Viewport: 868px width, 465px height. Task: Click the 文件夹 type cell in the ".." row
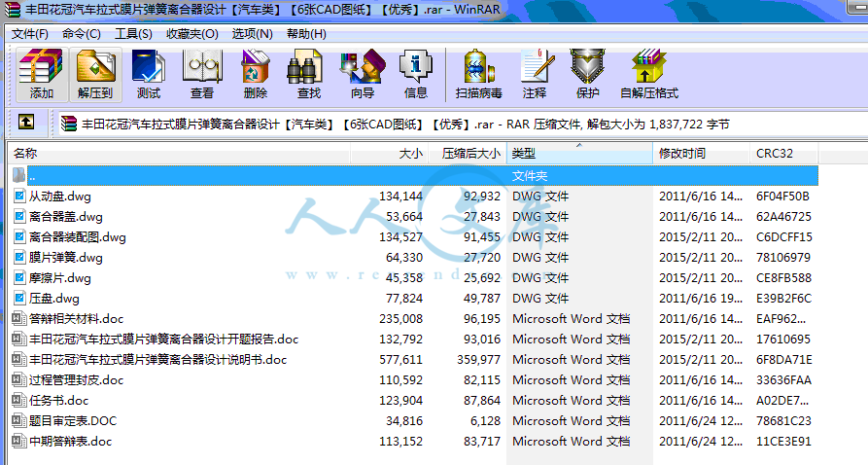tap(530, 176)
